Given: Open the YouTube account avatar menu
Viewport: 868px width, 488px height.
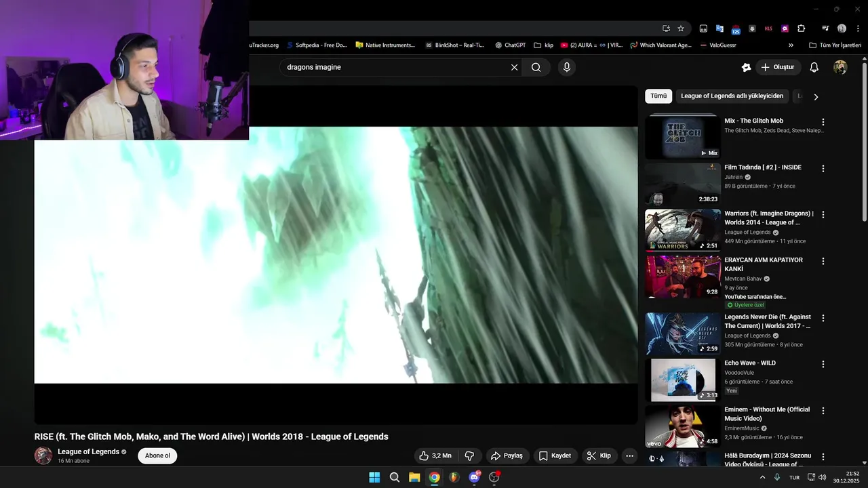Looking at the screenshot, I should (x=840, y=67).
